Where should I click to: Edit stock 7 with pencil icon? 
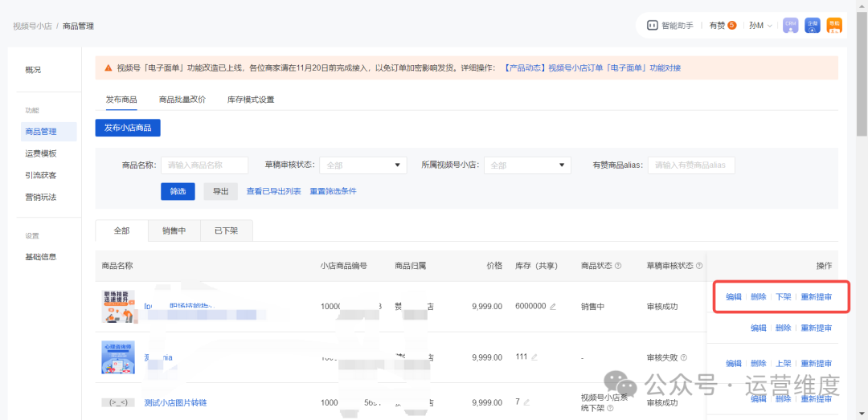[526, 402]
